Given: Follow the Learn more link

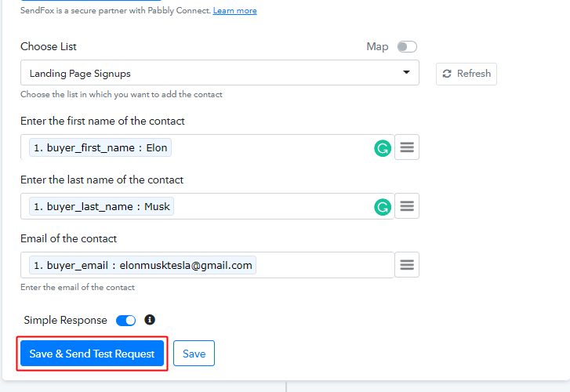Looking at the screenshot, I should (x=234, y=11).
